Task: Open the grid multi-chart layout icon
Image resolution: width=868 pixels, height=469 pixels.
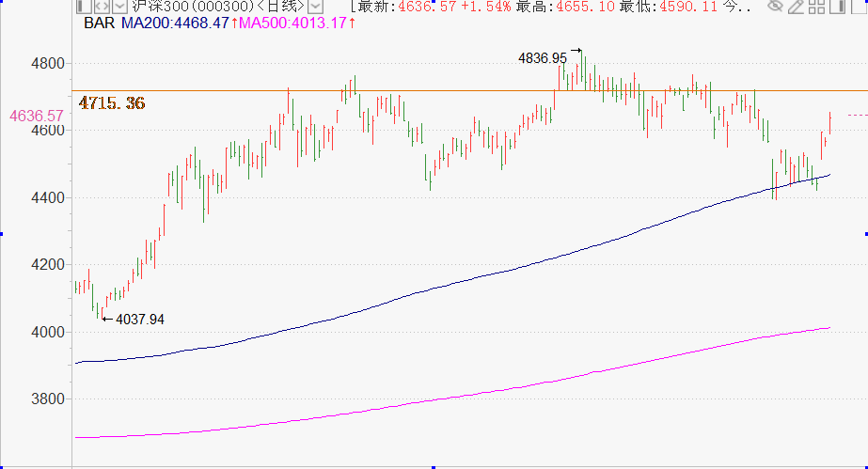Action: click(x=816, y=6)
